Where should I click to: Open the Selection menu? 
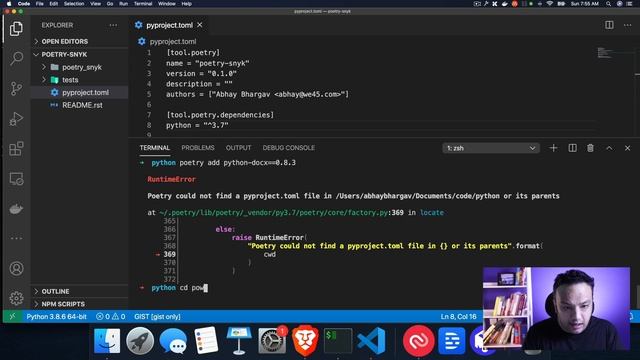coord(74,4)
